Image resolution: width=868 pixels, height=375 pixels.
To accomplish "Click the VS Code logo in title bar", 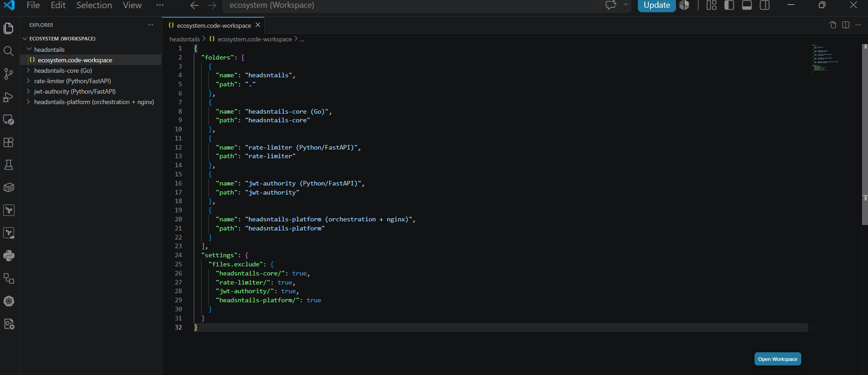I will pyautogui.click(x=9, y=5).
